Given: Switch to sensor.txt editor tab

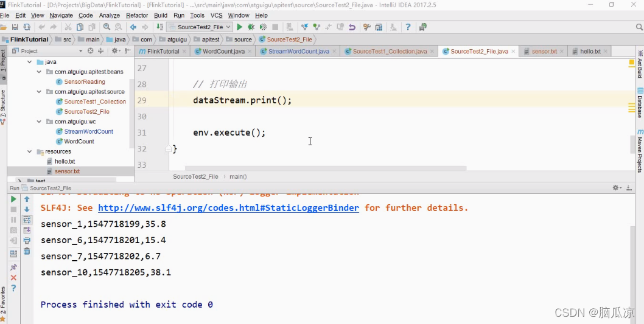Looking at the screenshot, I should (544, 51).
